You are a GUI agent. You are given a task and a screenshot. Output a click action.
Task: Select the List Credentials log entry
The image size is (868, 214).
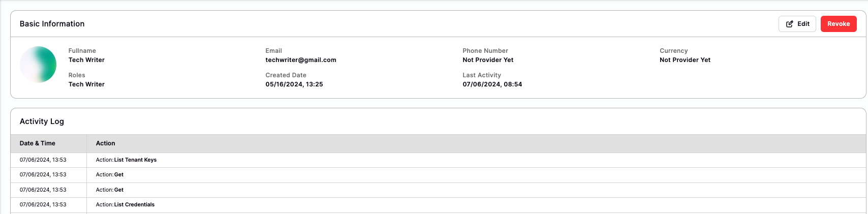click(134, 204)
